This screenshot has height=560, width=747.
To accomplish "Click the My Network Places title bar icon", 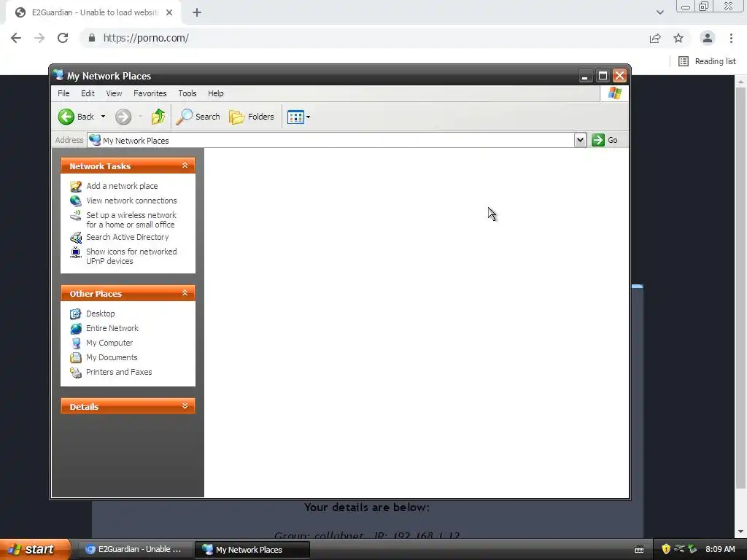I will click(x=58, y=75).
